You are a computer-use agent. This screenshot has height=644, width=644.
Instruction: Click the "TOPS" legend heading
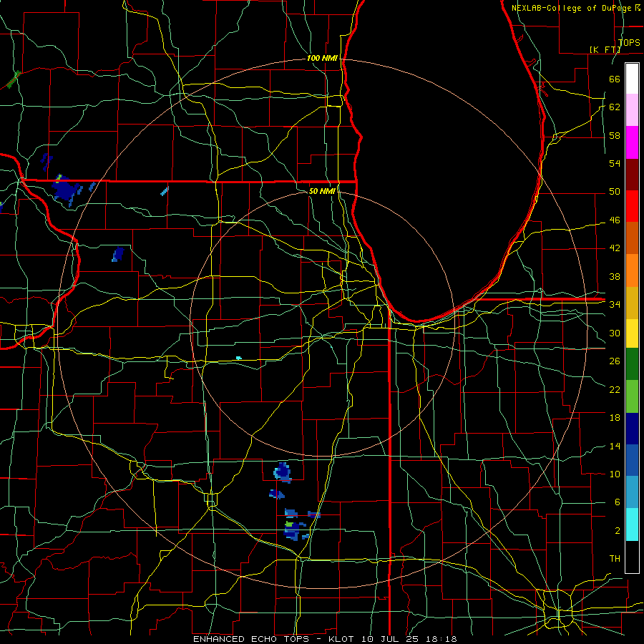coord(629,42)
